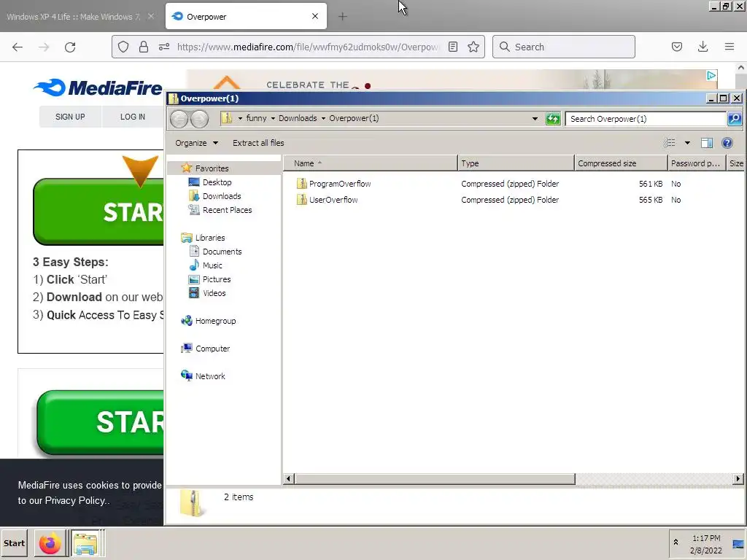Open Network in navigation pane
This screenshot has width=747, height=560.
210,376
